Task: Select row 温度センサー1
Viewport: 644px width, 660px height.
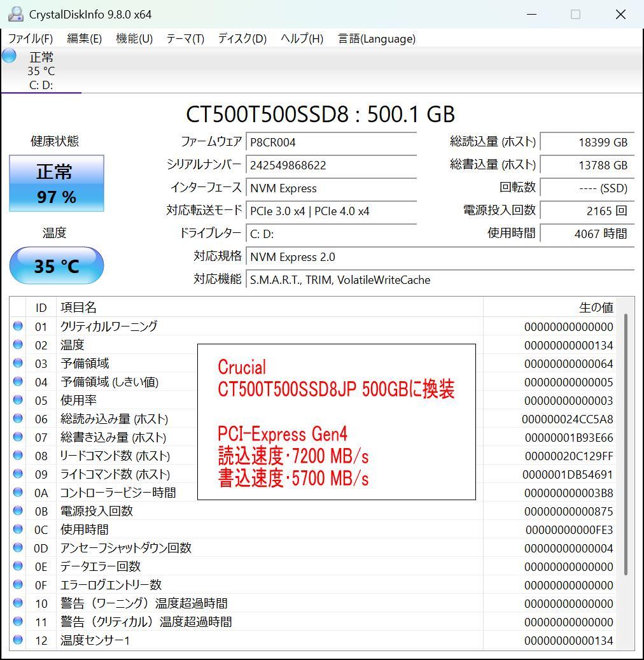Action: tap(314, 640)
